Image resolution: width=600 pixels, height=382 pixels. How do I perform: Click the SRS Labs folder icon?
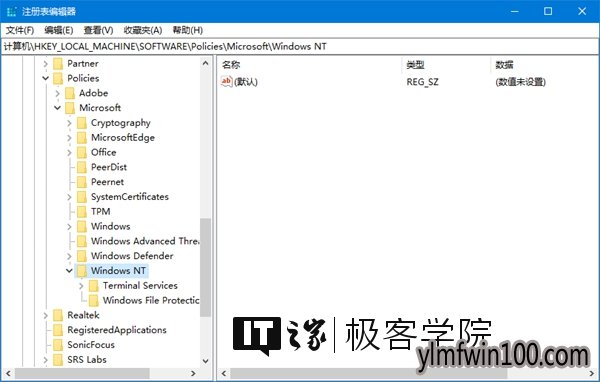tap(58, 360)
